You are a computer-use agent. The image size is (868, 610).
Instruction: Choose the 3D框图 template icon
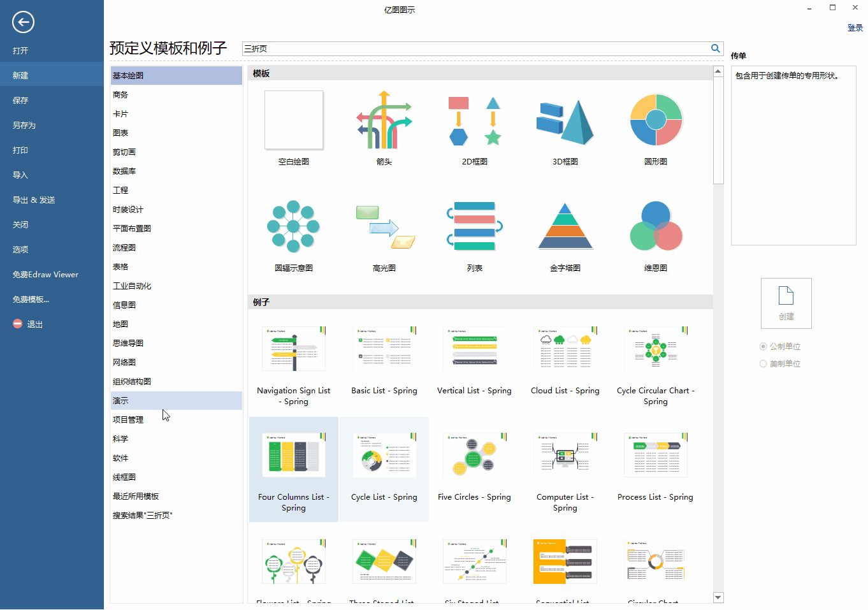click(x=565, y=120)
